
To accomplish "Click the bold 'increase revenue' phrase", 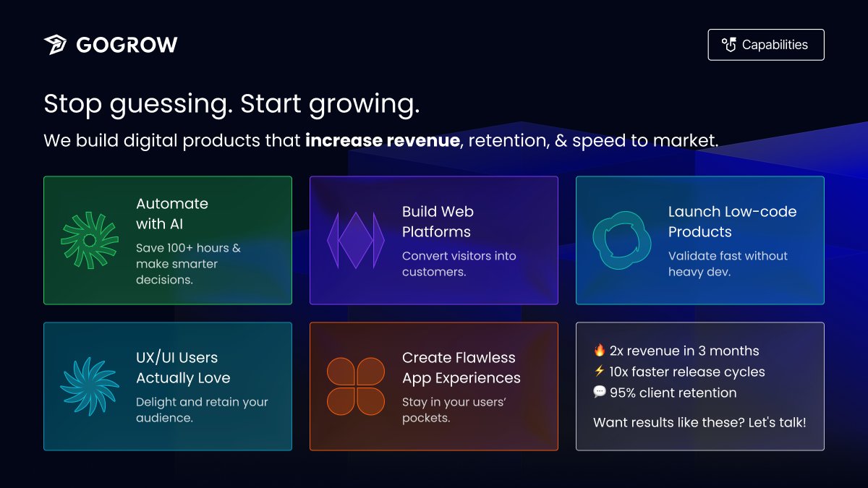I will click(383, 140).
